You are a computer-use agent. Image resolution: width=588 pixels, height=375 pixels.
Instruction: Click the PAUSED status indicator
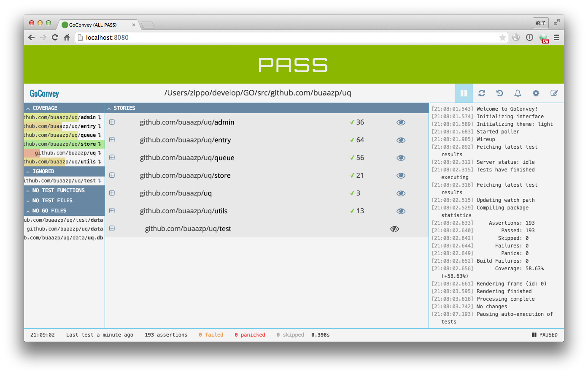(x=545, y=335)
